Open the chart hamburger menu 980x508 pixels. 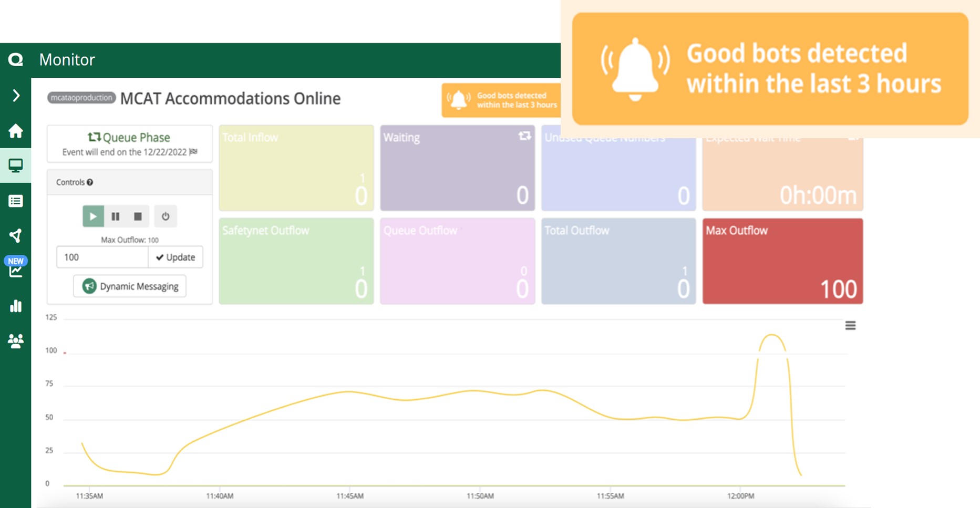pos(850,326)
